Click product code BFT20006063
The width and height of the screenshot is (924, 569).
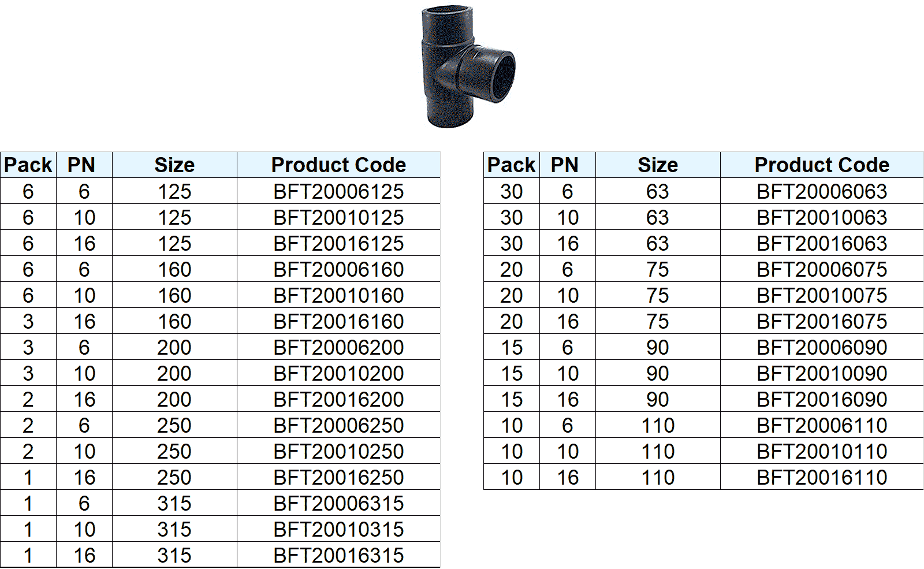tap(822, 191)
